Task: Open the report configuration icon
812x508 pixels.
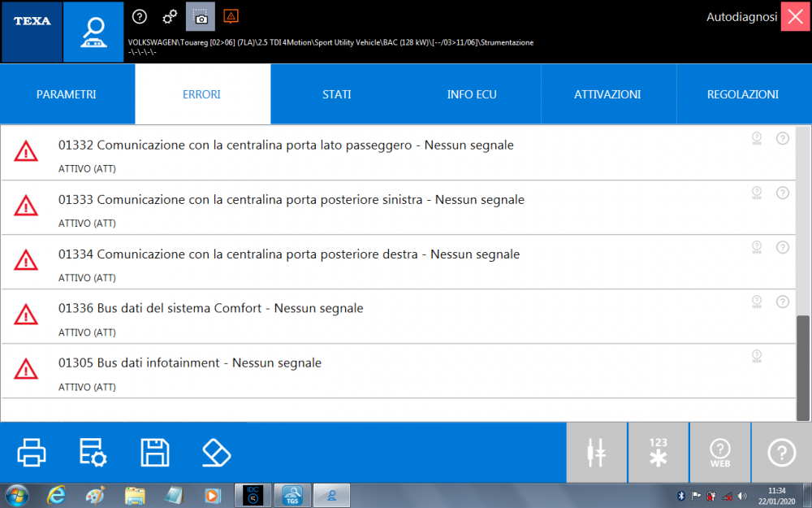Action: [93, 453]
